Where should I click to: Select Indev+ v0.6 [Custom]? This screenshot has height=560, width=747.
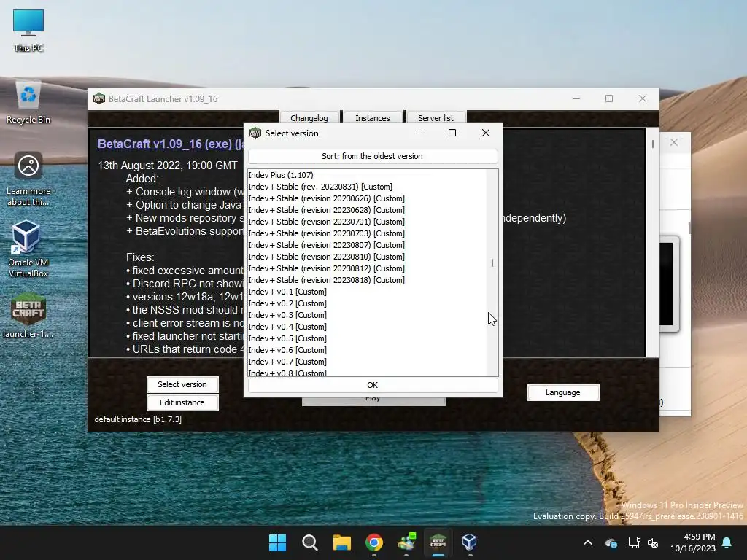coord(367,350)
